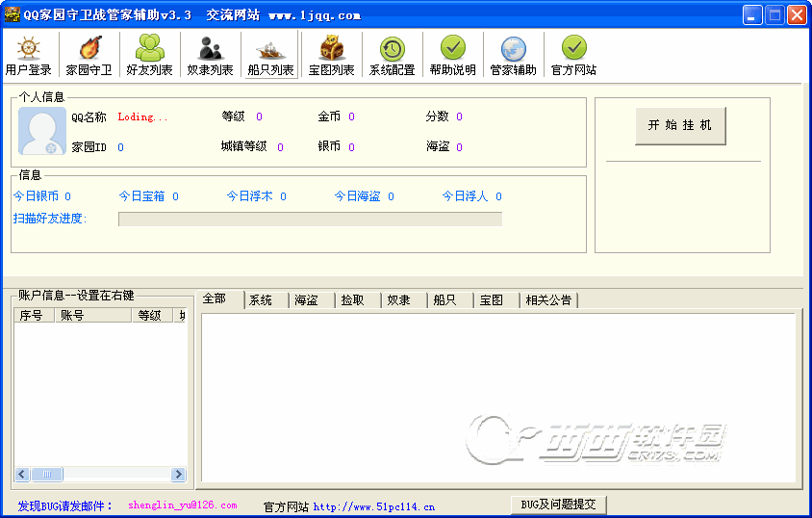The width and height of the screenshot is (812, 518).
Task: Visit 官方网站 via toolbar checkmark icon
Action: tap(573, 48)
